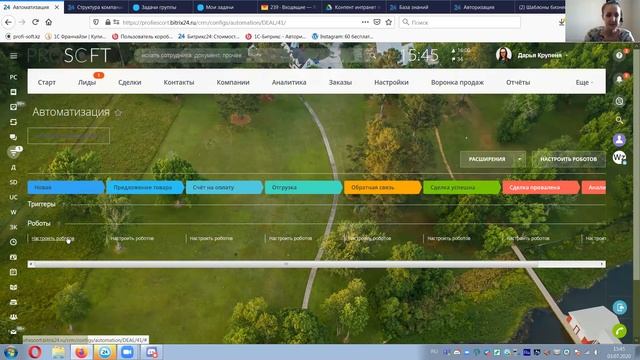Open the Отчёты tab

[518, 82]
